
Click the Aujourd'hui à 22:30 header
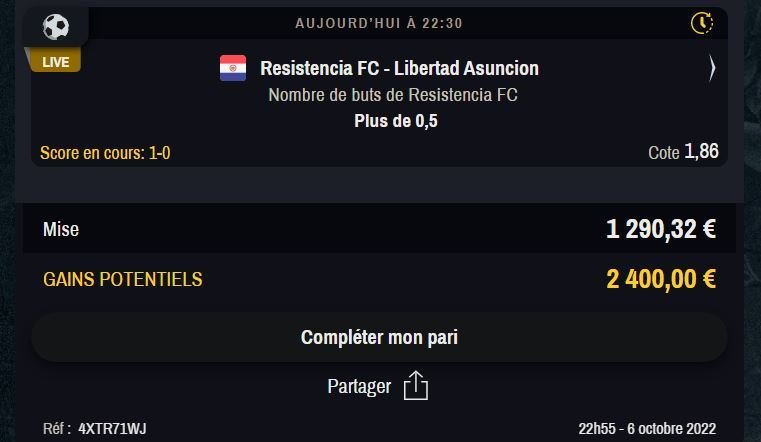pyautogui.click(x=379, y=23)
